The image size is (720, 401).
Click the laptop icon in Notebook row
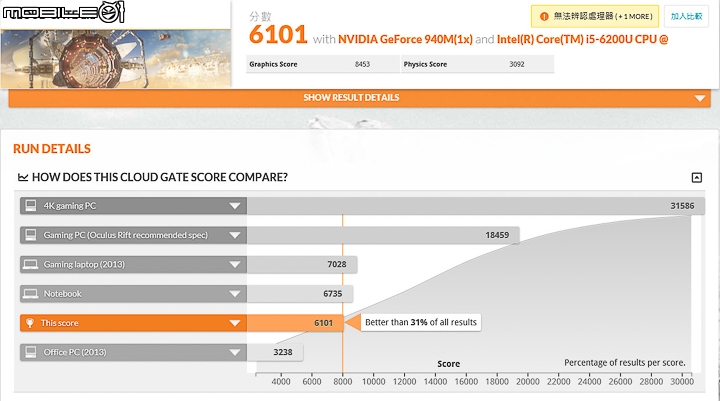pyautogui.click(x=31, y=294)
